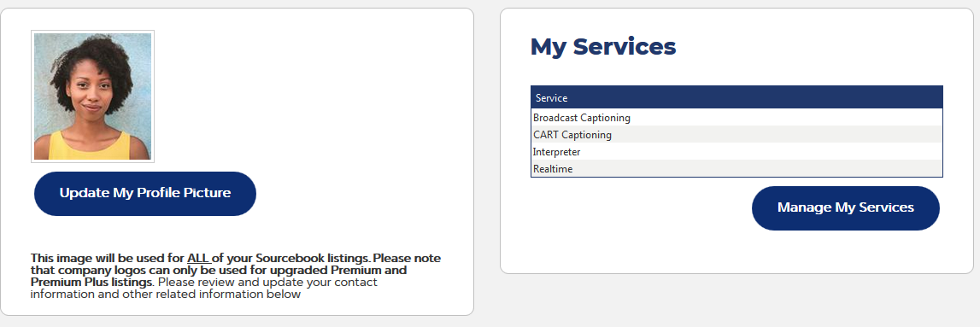Click the bold Premium Plus listings text
The height and width of the screenshot is (327, 980).
[x=91, y=282]
